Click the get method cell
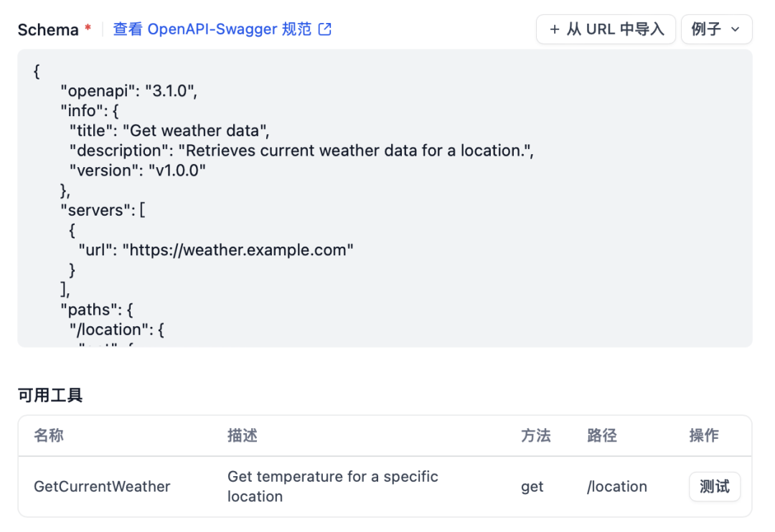Image resolution: width=775 pixels, height=532 pixels. [x=532, y=487]
